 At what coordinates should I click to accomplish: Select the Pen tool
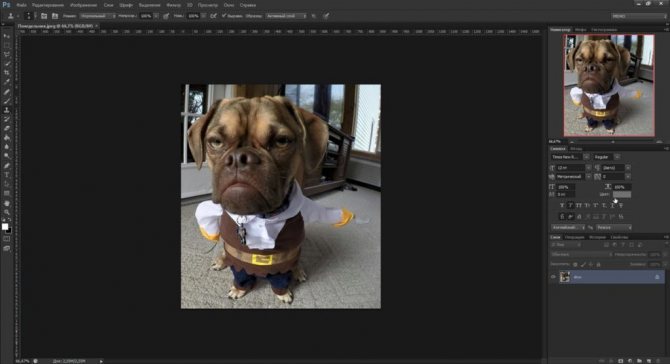(6, 165)
